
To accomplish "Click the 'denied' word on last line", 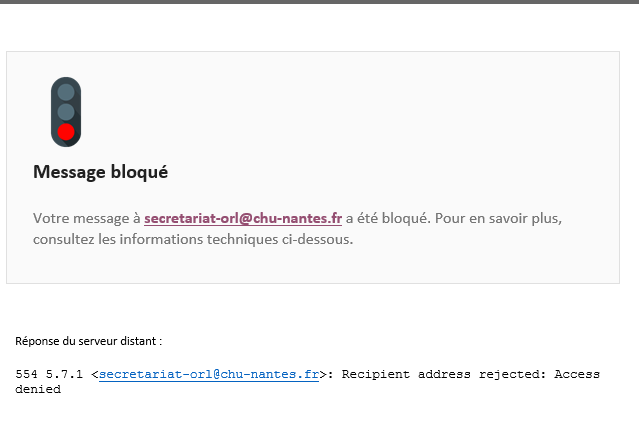I will pyautogui.click(x=38, y=389).
